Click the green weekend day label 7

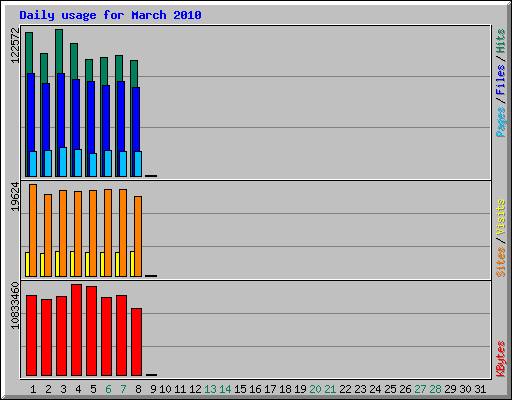123,389
